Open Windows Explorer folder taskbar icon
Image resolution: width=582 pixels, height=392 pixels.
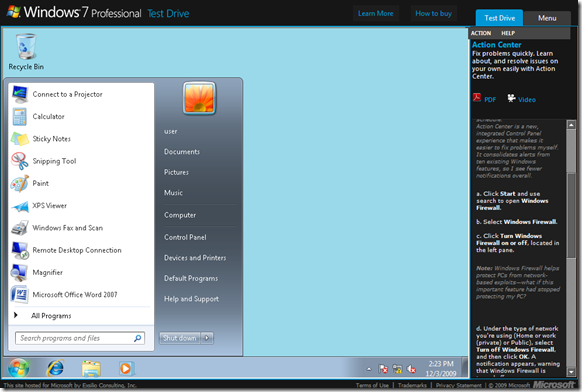pyautogui.click(x=91, y=368)
